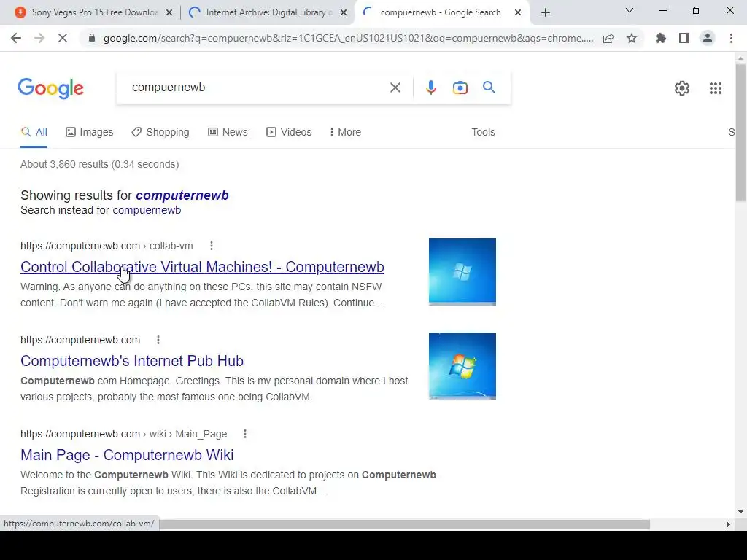747x560 pixels.
Task: Bookmark this page with the star
Action: click(632, 38)
